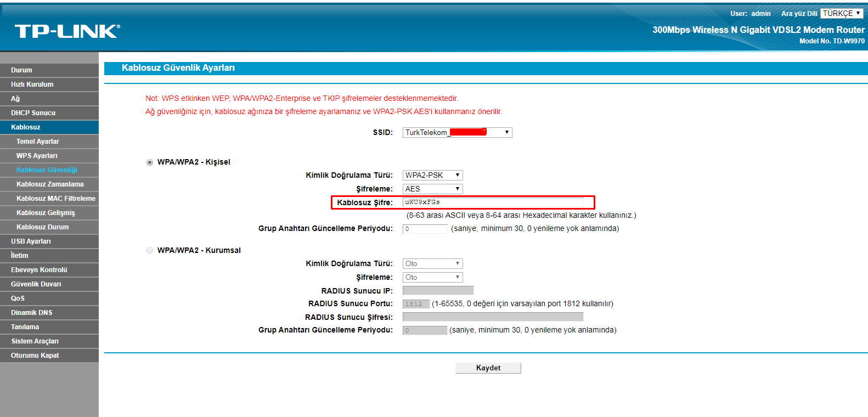Click Kişisel Grup Anahtarı Güncelleme Periyodu field
868x417 pixels.
click(x=425, y=229)
